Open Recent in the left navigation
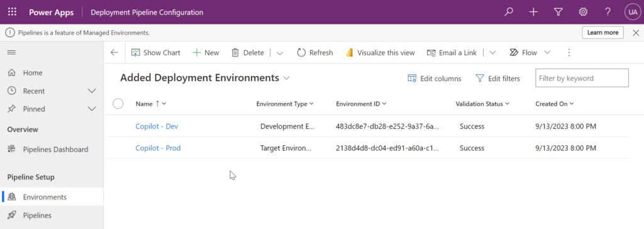Screen dimensions: 644x229 34,91
